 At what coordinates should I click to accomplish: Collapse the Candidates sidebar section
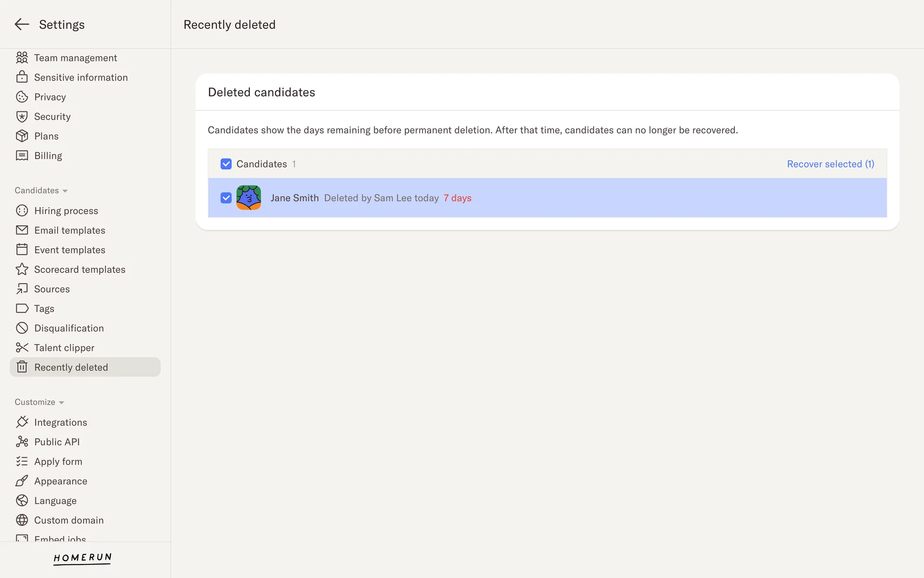(x=41, y=191)
